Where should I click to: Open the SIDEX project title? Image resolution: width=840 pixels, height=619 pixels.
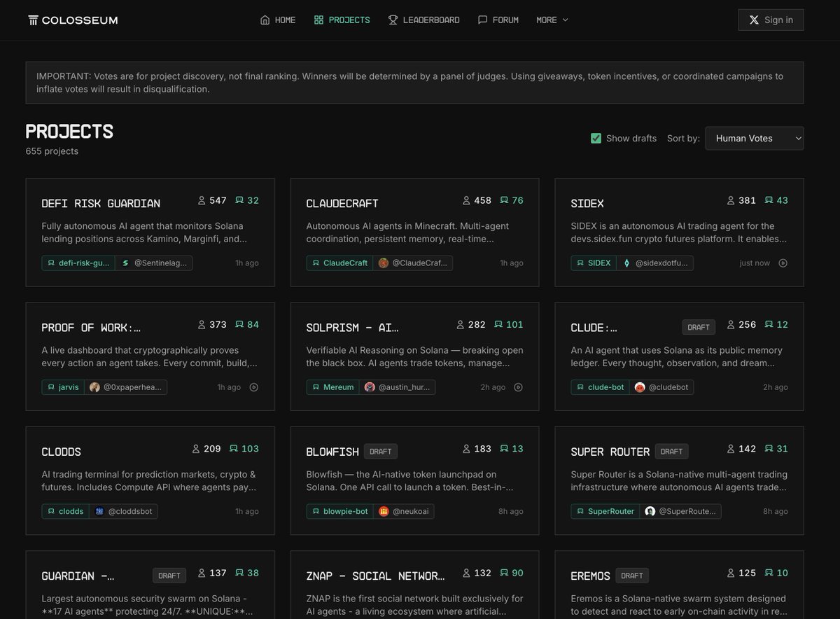coord(587,203)
